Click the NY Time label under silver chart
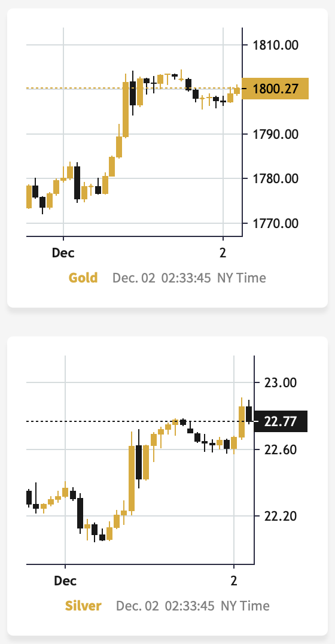 (x=245, y=606)
